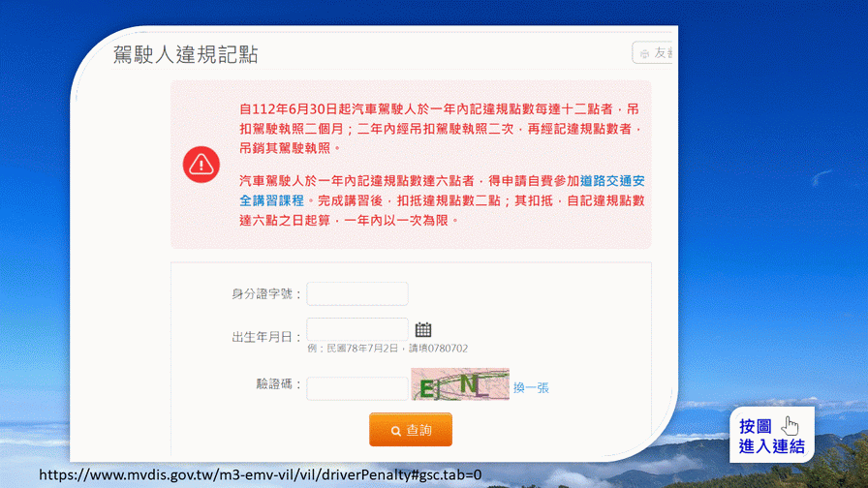Focus the 出生年月日 input field
This screenshot has width=868, height=488.
357,330
